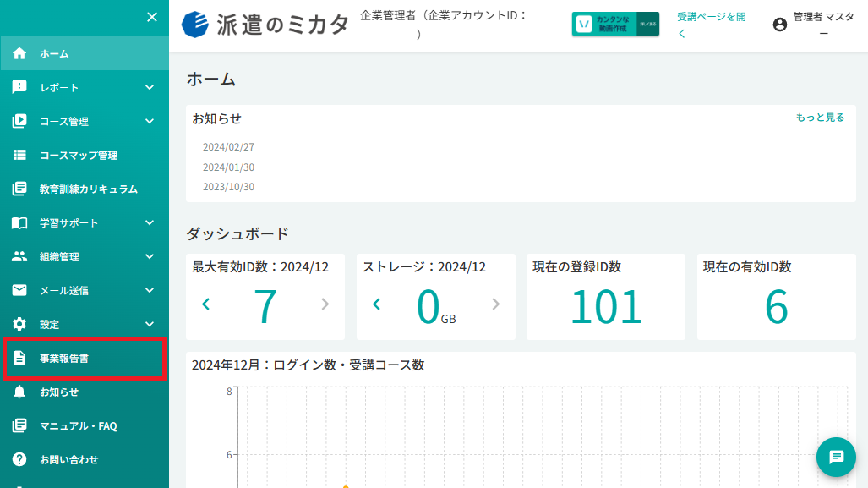Go to previous month for ストレージ
The width and height of the screenshot is (868, 488).
click(x=376, y=304)
